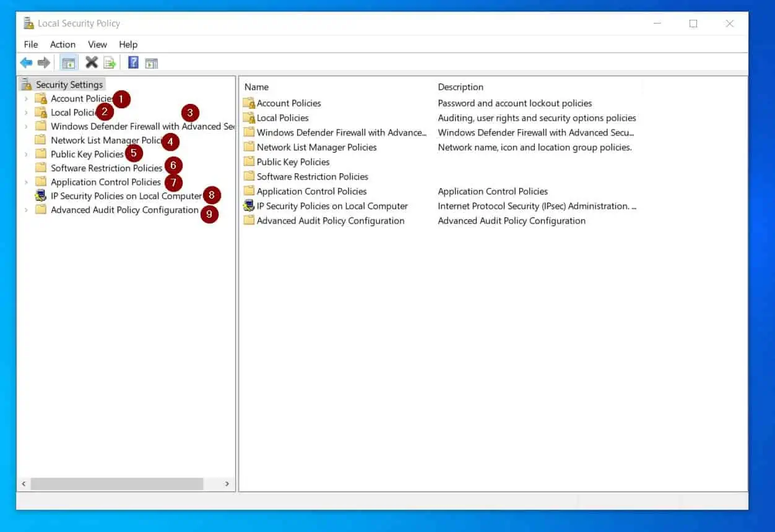The width and height of the screenshot is (775, 532).
Task: Click Local Policies folder icon in the tree
Action: [41, 113]
